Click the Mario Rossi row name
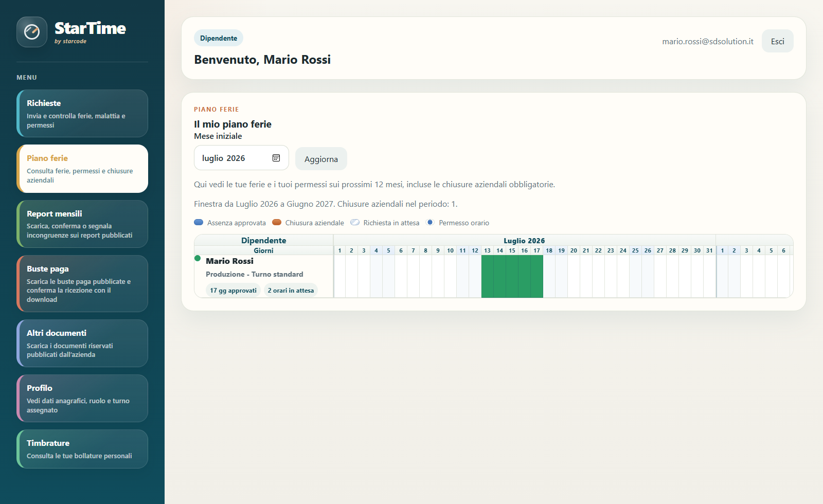The height and width of the screenshot is (504, 823). (229, 261)
